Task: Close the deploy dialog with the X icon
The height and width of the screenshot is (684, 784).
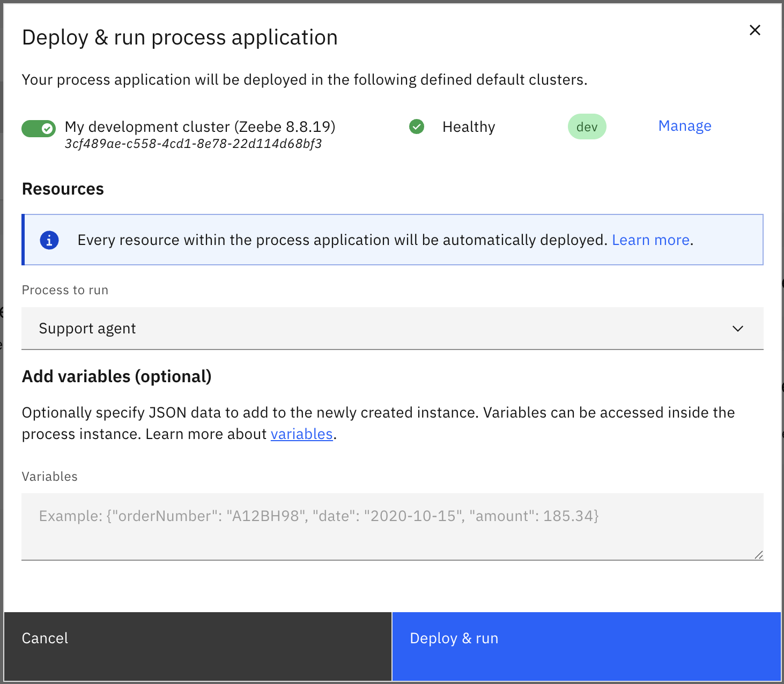Action: coord(755,30)
